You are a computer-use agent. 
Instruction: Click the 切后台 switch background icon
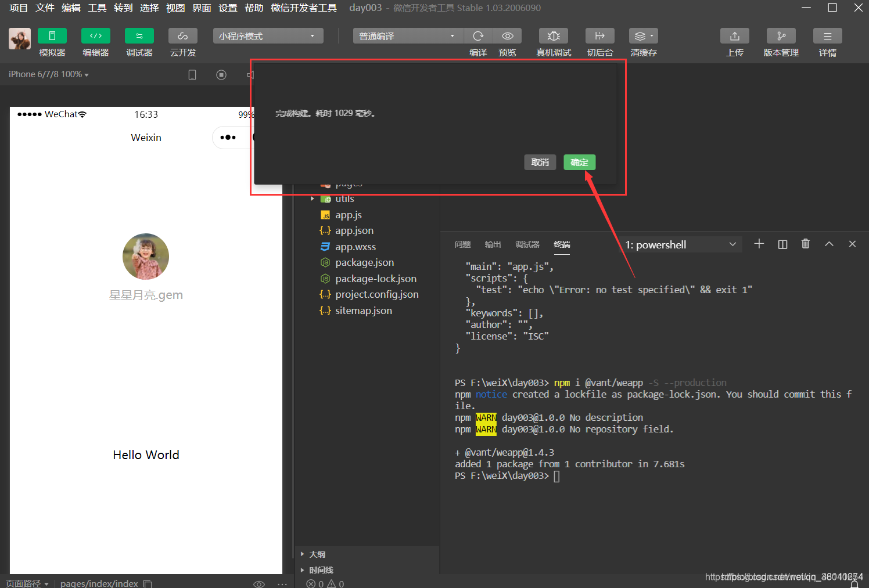[600, 36]
